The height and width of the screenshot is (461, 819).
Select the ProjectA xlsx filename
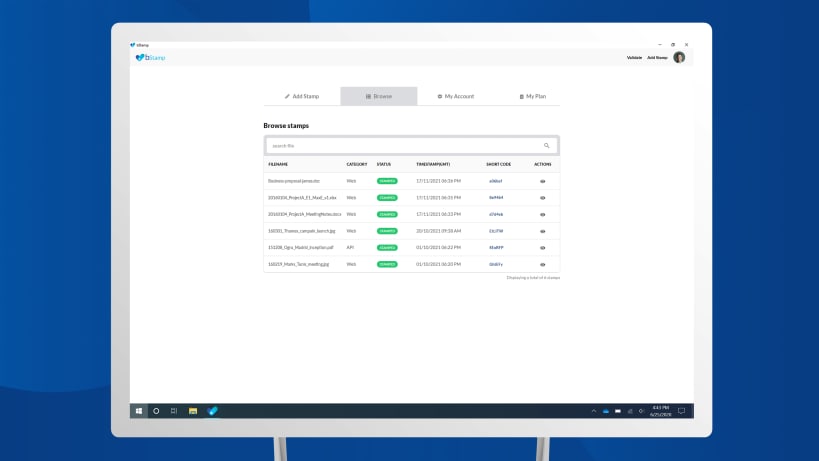[x=302, y=198]
